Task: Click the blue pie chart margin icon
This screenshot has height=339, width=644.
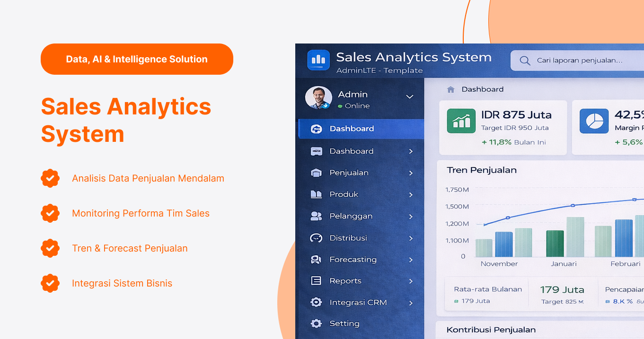Action: (x=594, y=121)
